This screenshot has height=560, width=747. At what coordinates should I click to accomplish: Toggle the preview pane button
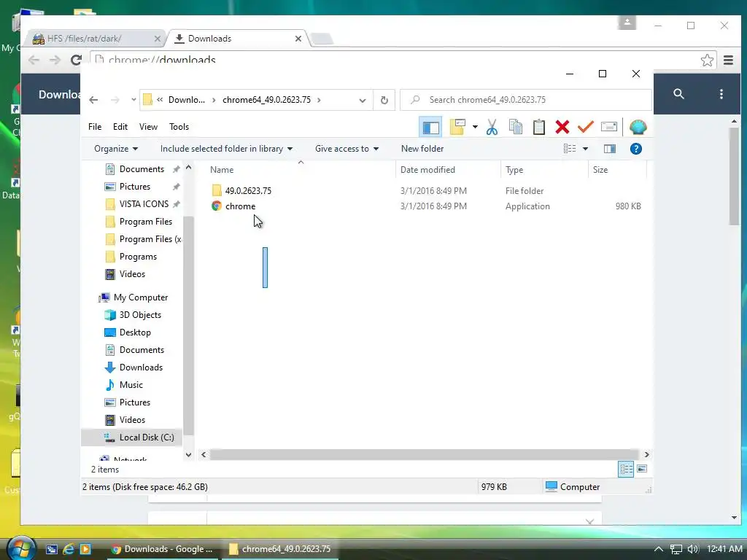(609, 149)
